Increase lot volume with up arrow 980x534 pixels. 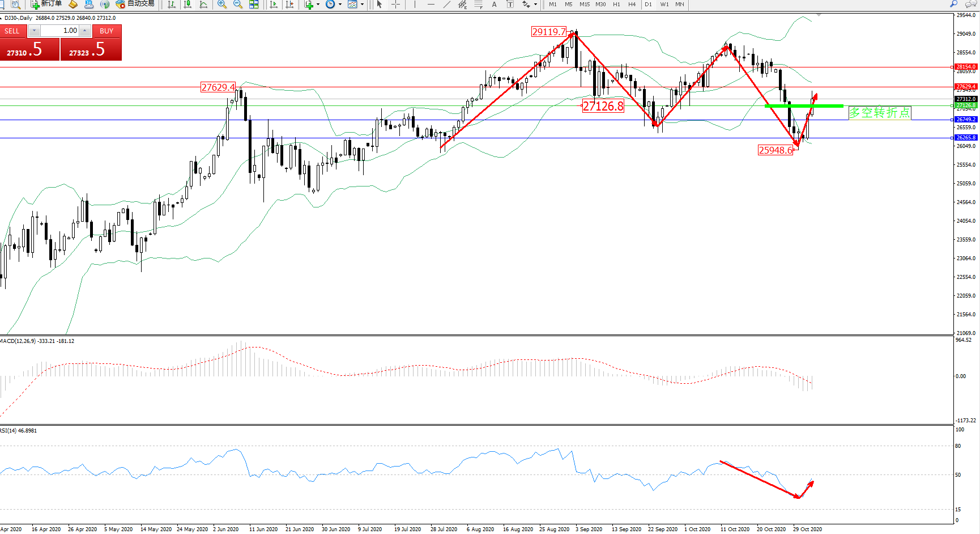tap(85, 31)
